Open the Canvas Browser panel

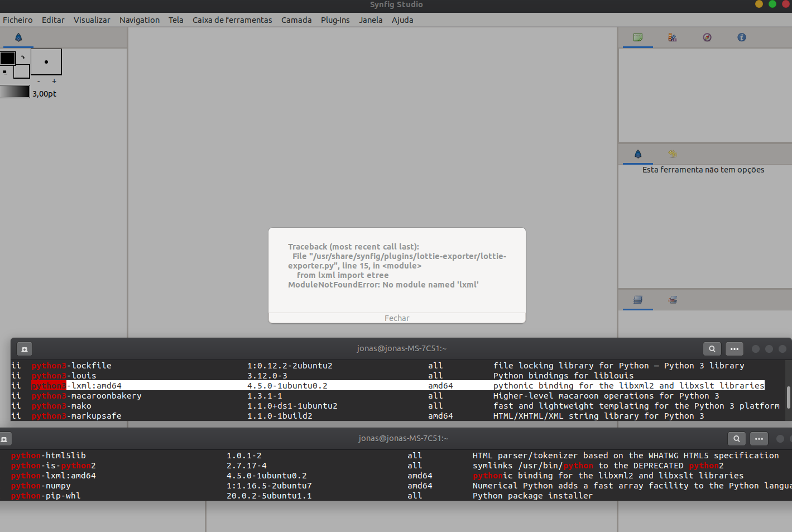click(637, 37)
